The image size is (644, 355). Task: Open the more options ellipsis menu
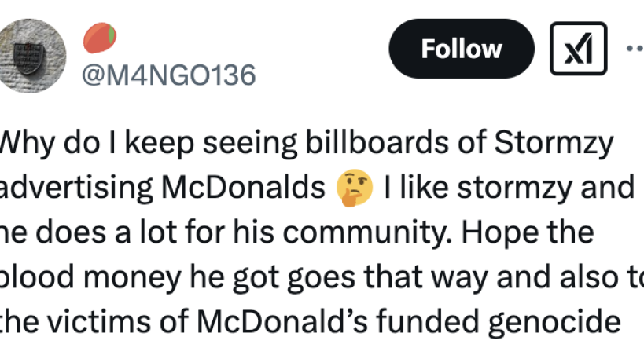(x=634, y=47)
